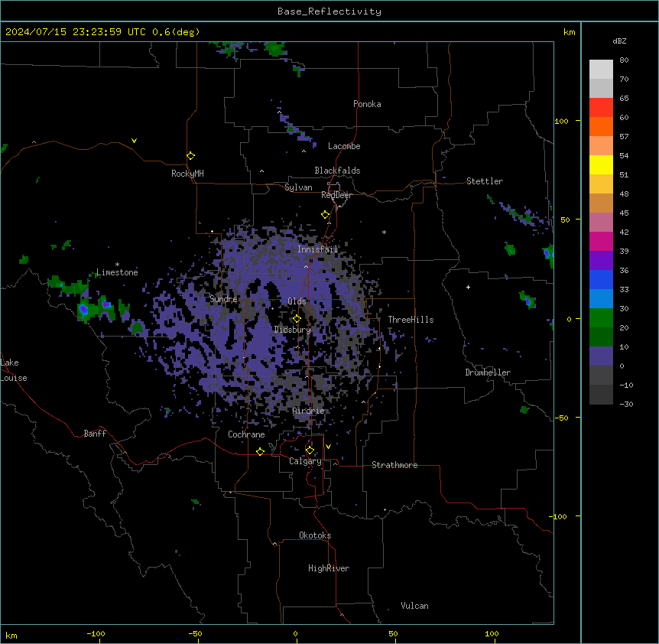Click the yellow V marker near Calgary
The width and height of the screenshot is (659, 644).
[328, 447]
